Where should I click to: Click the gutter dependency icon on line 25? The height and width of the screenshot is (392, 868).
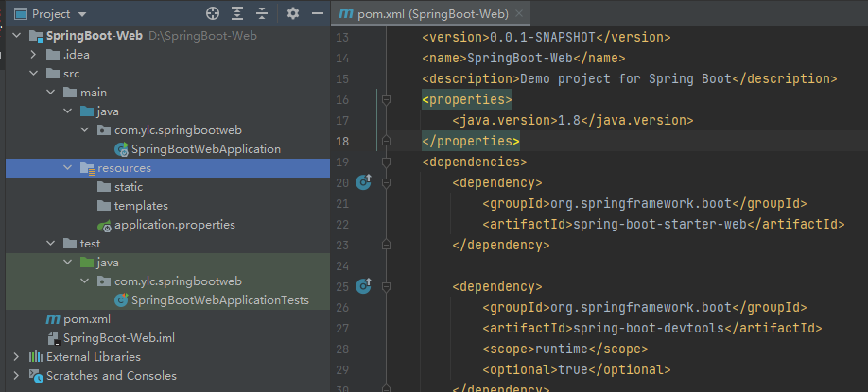pos(364,285)
